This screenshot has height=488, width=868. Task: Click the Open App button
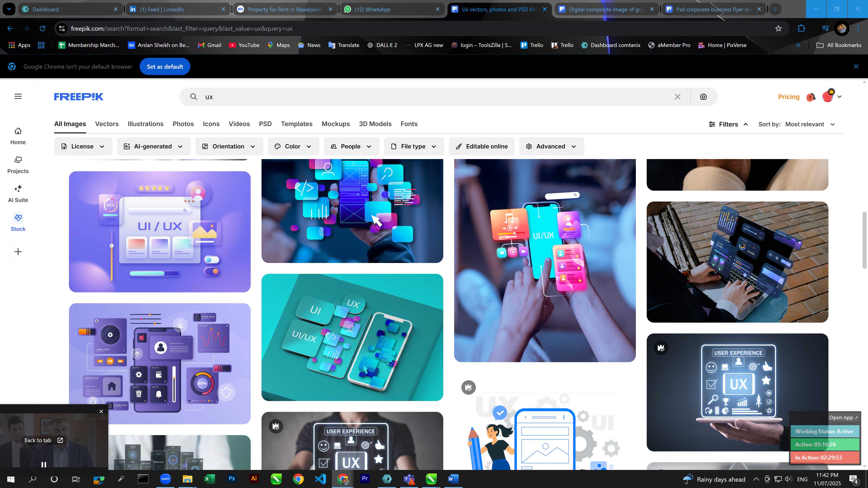click(843, 418)
